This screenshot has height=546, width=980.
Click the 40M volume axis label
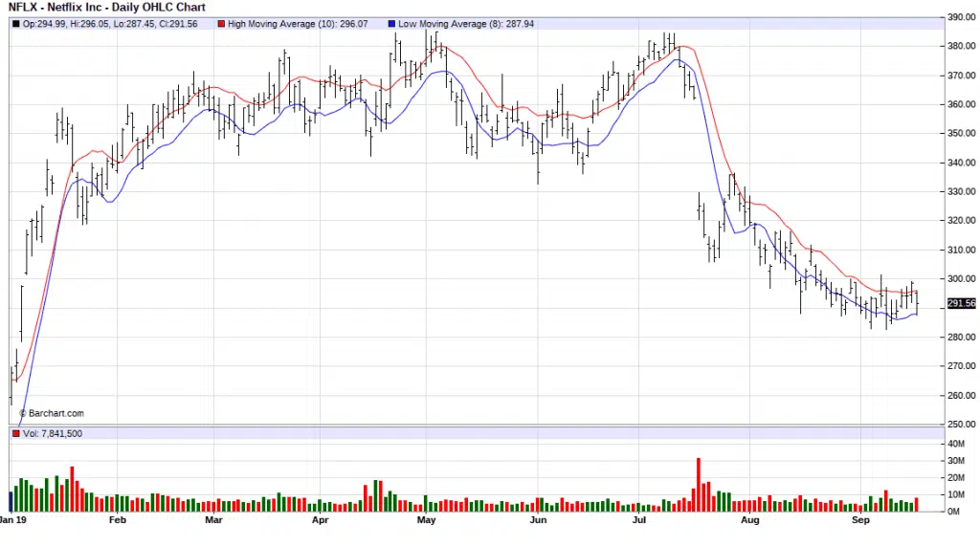tap(954, 444)
